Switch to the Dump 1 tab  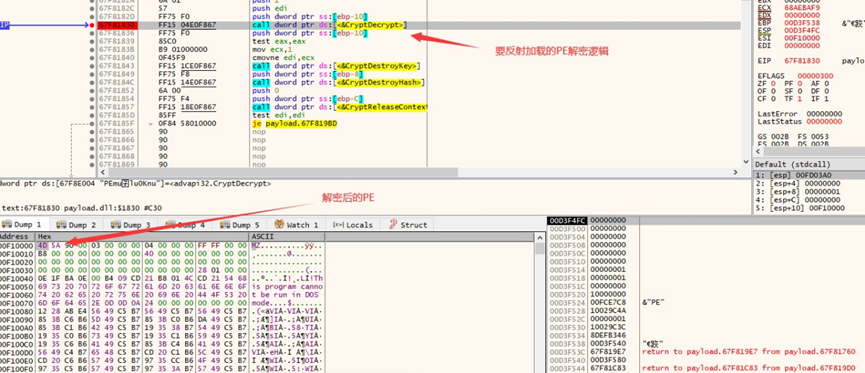click(x=22, y=225)
